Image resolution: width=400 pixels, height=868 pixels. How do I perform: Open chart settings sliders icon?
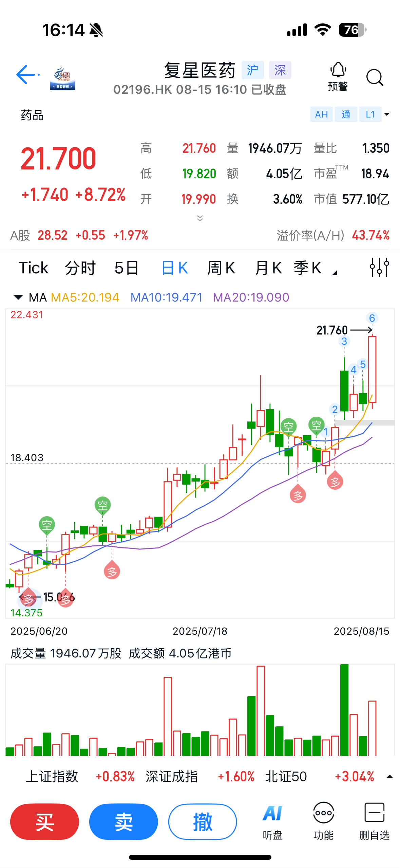[379, 268]
